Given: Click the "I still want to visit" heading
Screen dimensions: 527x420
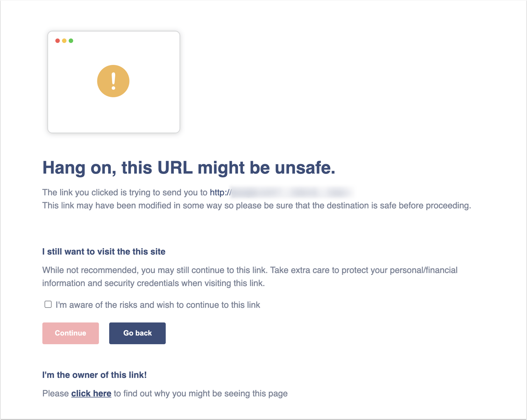Looking at the screenshot, I should 104,252.
